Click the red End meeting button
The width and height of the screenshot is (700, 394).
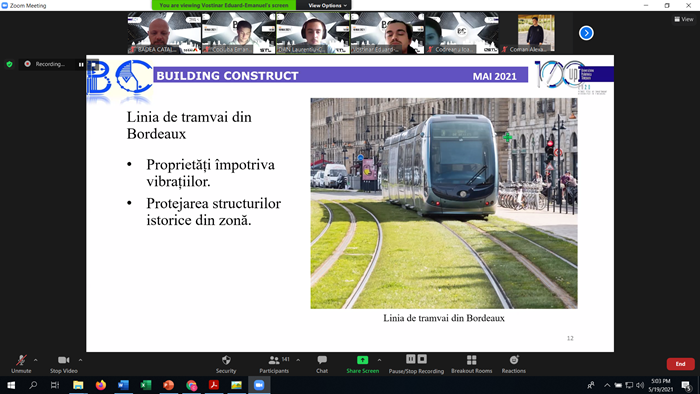pos(680,364)
